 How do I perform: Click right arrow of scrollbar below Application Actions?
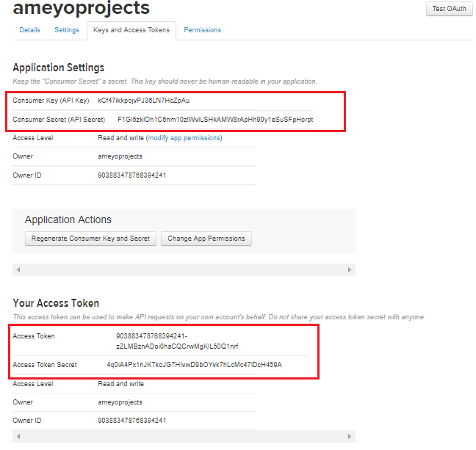[348, 270]
